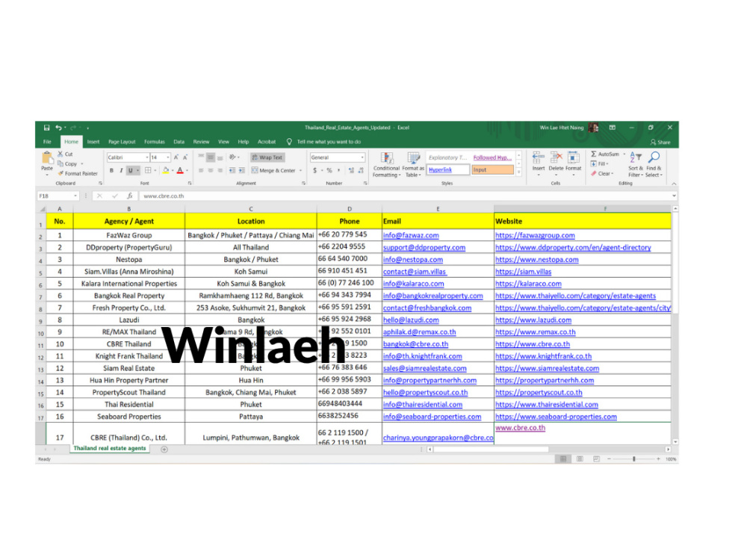Increase decimal places
Image resolution: width=747 pixels, height=560 pixels.
(x=351, y=170)
